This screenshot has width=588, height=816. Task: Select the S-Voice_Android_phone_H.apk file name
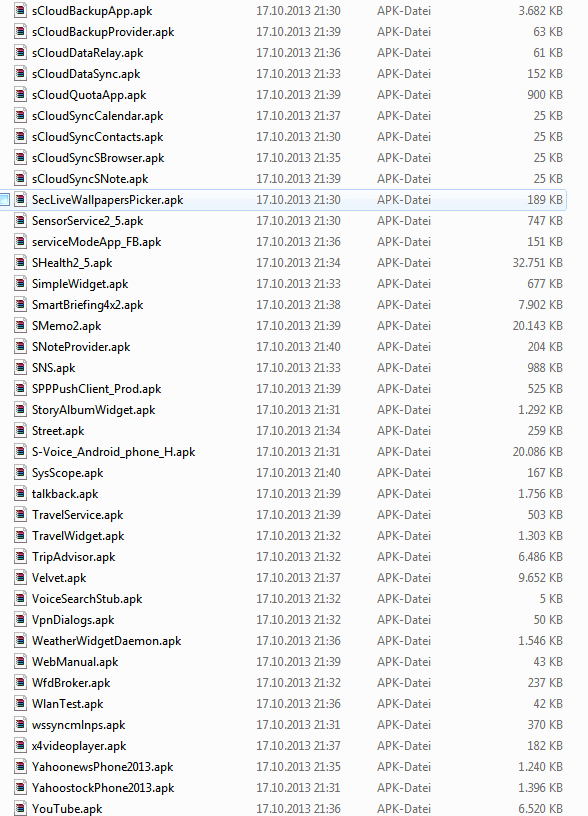[x=113, y=452]
